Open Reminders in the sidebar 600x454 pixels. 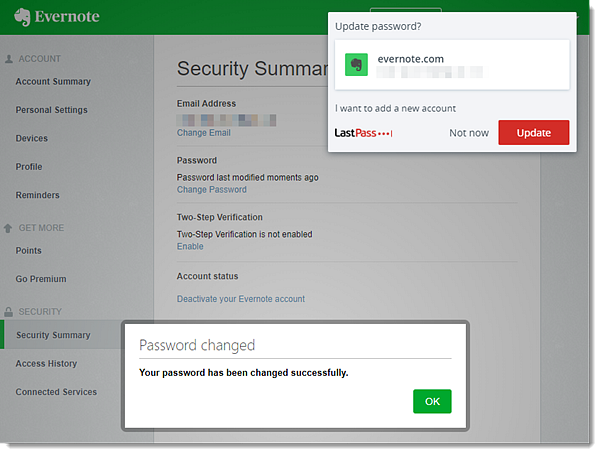coord(38,195)
